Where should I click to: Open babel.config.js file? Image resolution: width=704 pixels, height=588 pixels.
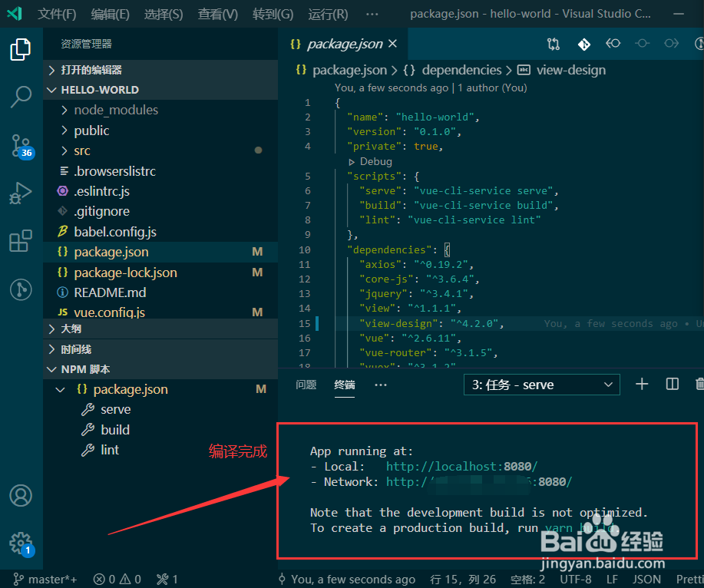[x=160, y=232]
